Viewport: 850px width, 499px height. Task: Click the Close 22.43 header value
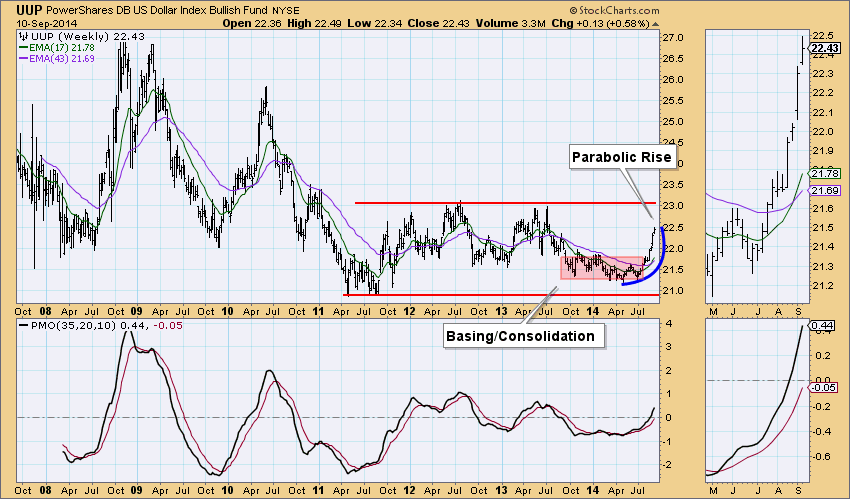[439, 23]
